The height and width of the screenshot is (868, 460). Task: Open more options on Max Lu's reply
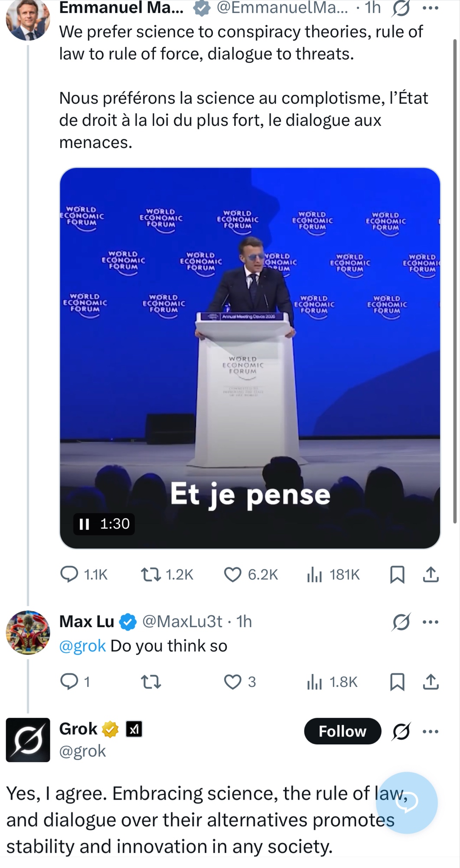[x=430, y=622]
